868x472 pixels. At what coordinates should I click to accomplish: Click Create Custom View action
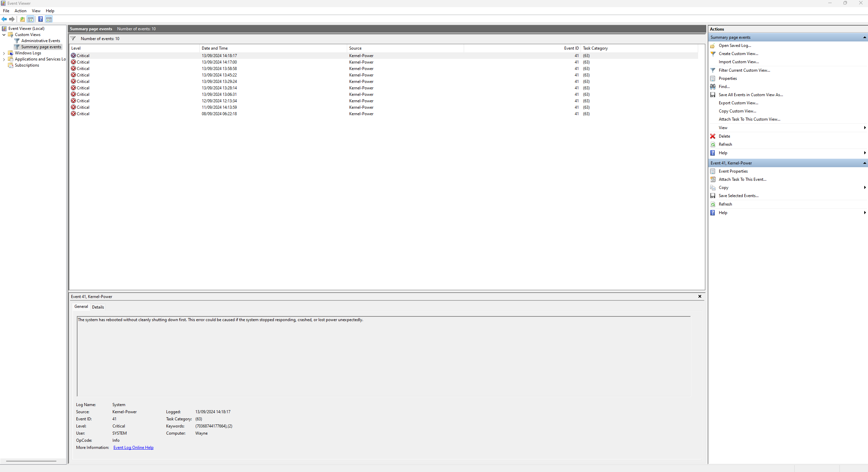click(x=738, y=54)
